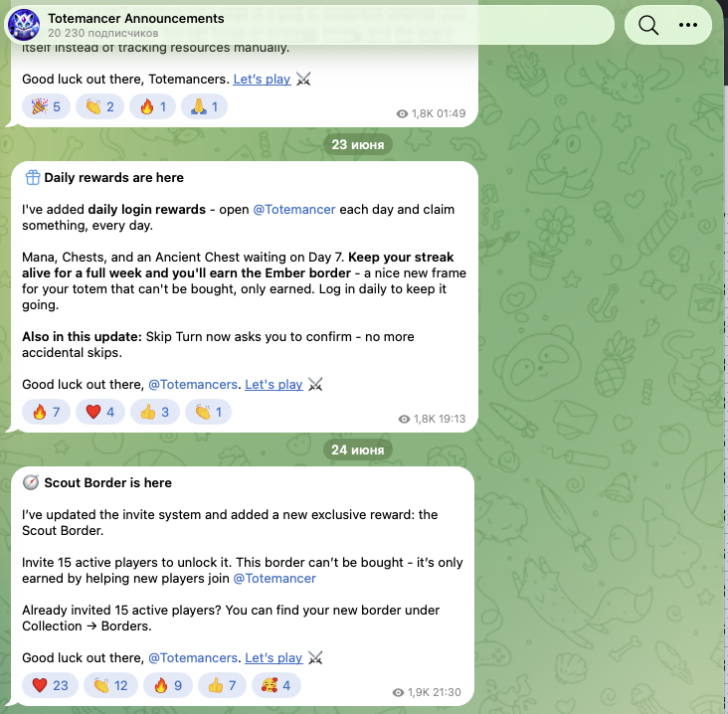Select the 'Also in this update:' bold text

click(x=82, y=337)
